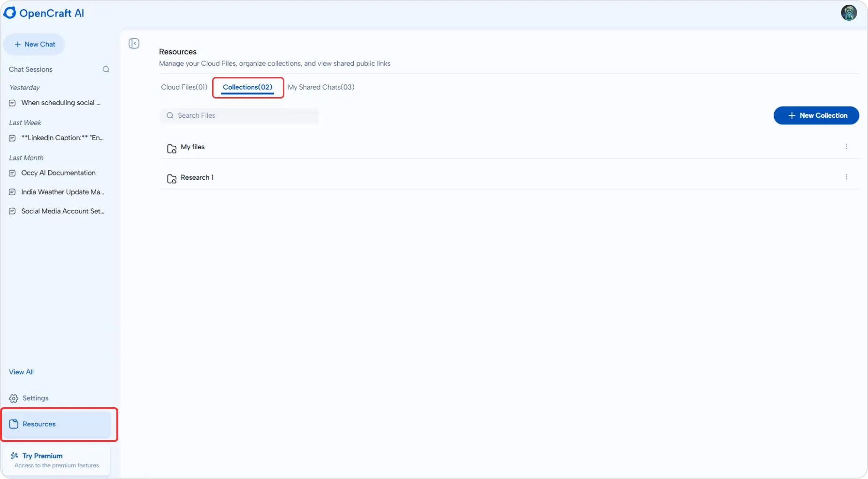Open the My files collection folder

(x=192, y=147)
